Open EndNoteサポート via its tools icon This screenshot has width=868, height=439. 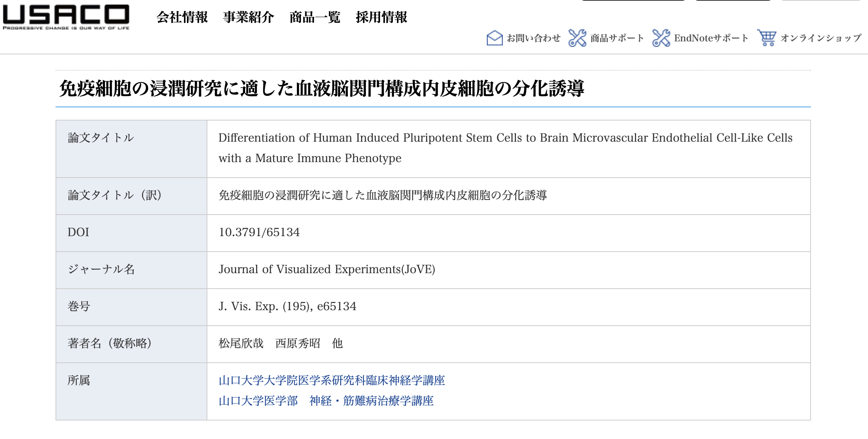click(x=661, y=37)
